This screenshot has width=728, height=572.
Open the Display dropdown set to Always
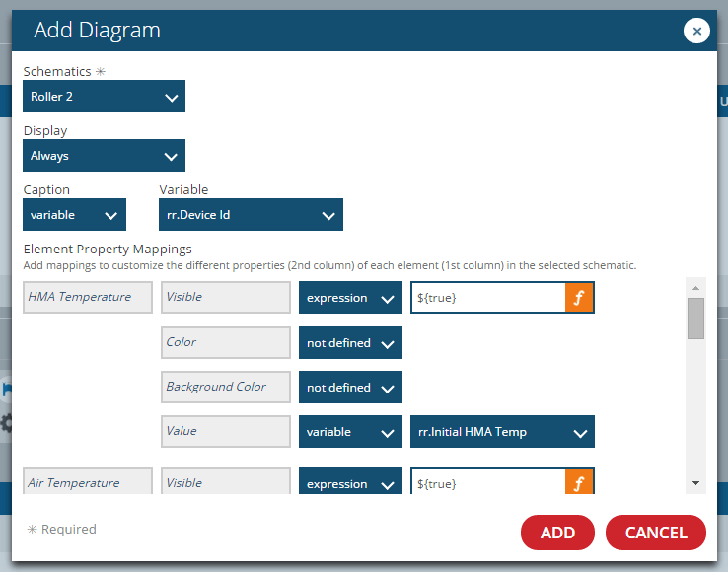(x=104, y=155)
